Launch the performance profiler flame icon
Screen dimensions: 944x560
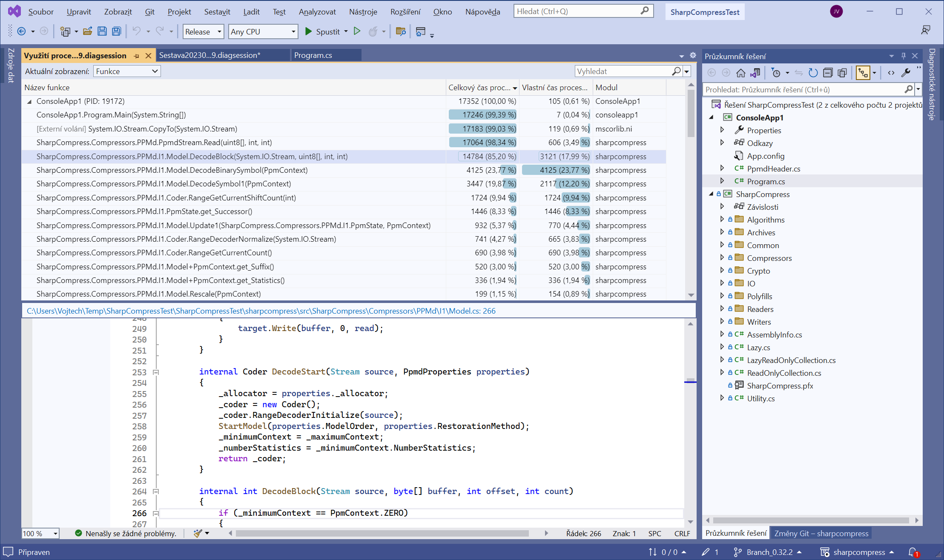(373, 31)
